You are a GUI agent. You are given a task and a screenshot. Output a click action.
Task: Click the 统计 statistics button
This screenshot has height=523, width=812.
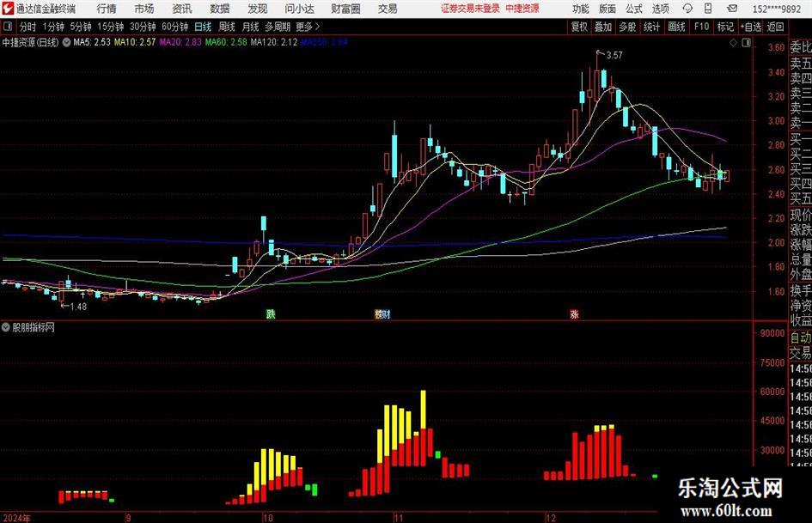point(651,27)
